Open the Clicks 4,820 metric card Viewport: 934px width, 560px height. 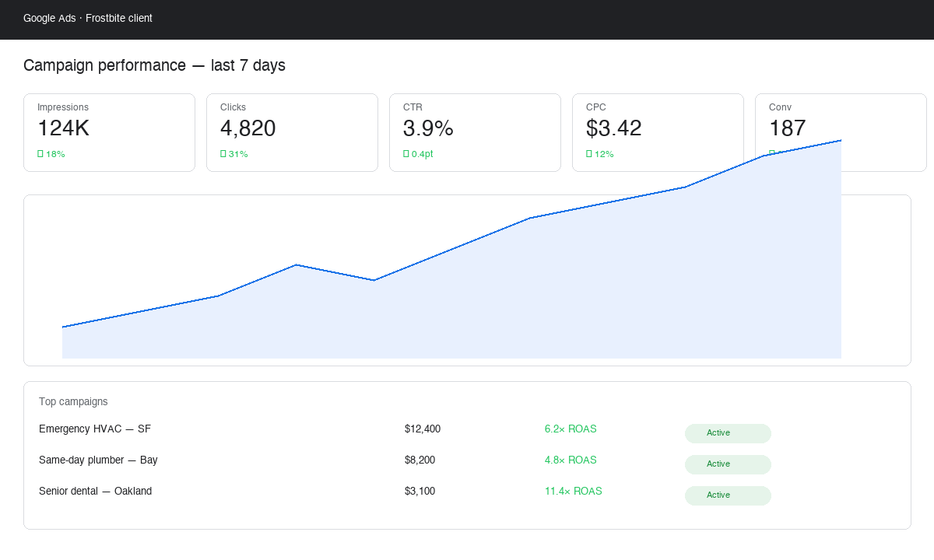coord(292,132)
